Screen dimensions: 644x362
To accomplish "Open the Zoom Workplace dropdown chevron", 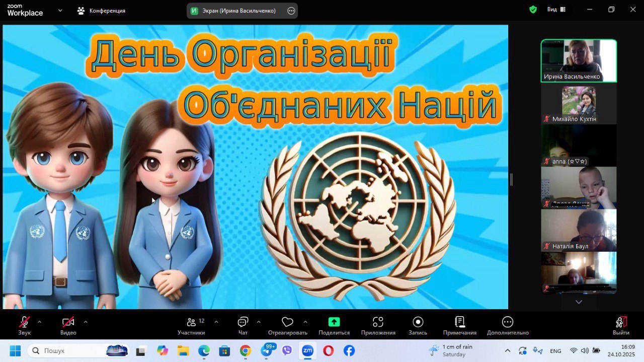I will [60, 10].
